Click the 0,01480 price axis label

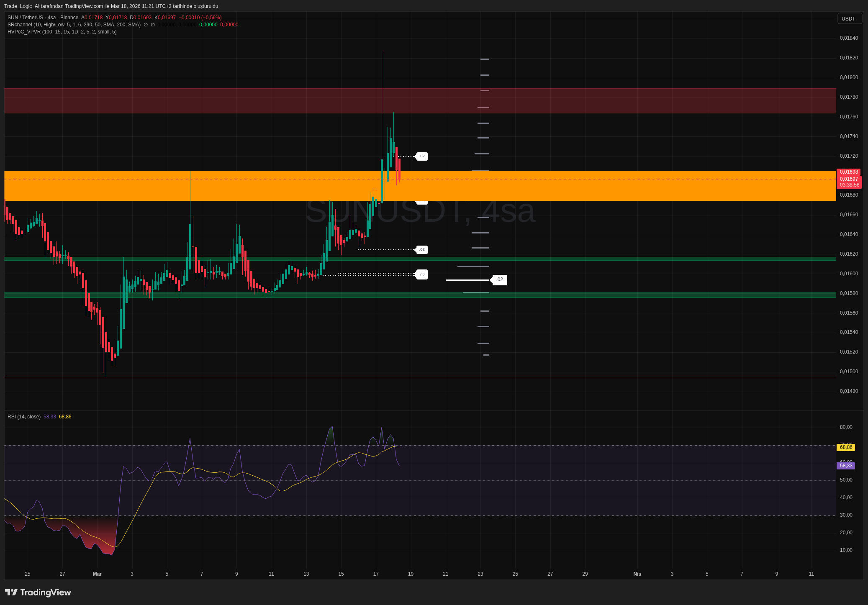pyautogui.click(x=849, y=391)
